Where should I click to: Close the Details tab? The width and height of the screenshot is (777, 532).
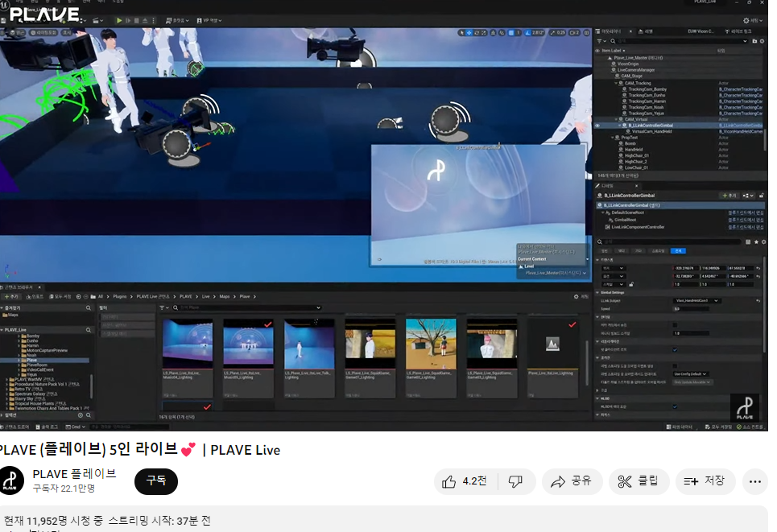636,186
